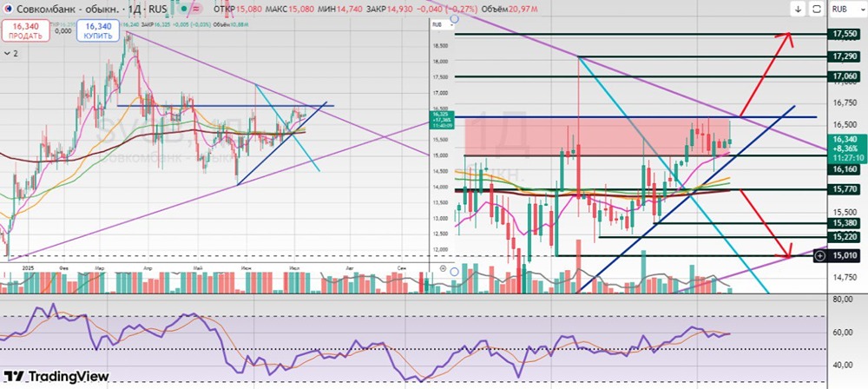Viewport: 868px width, 389px height.
Task: Click the plus icon beside 15,010 price
Action: pos(820,255)
